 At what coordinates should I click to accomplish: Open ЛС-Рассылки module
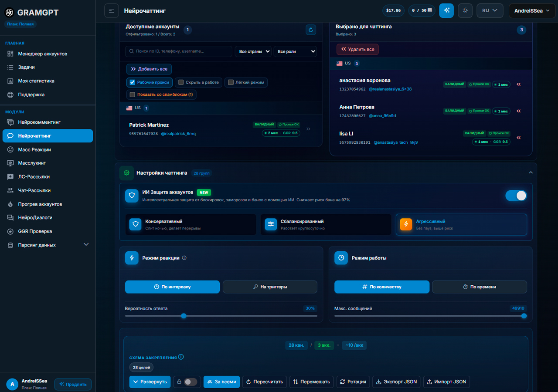(48, 177)
